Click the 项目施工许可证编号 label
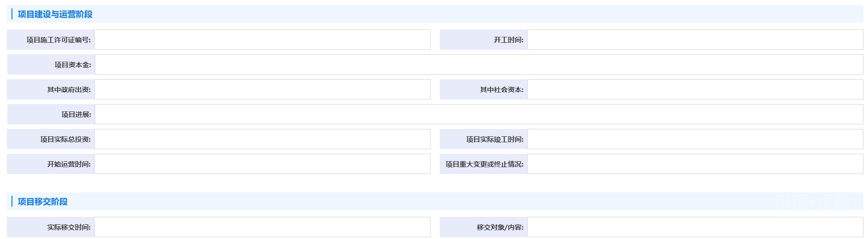 click(58, 40)
